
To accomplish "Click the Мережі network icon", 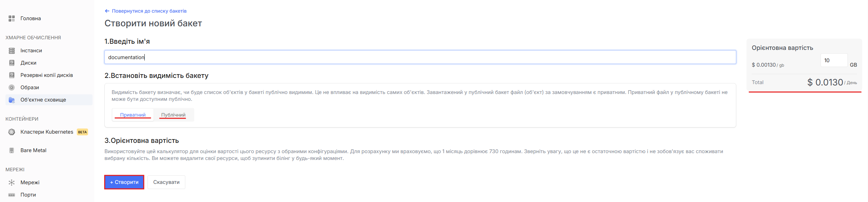I will tap(12, 183).
